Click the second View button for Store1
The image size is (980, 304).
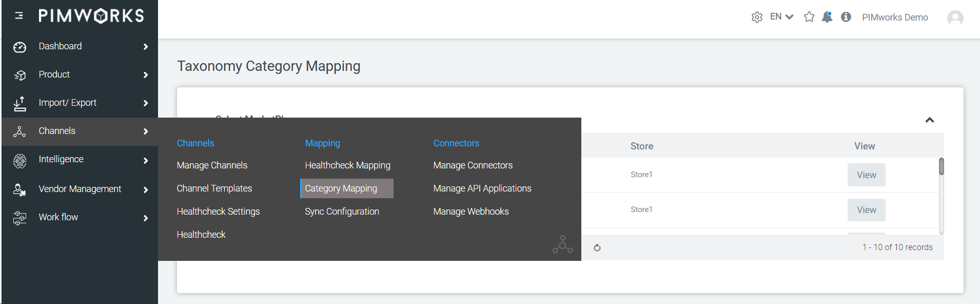tap(867, 210)
